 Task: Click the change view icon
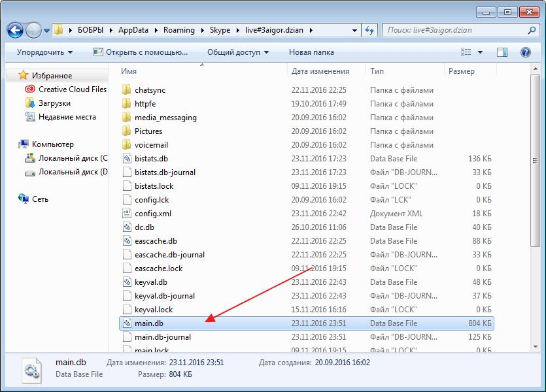pyautogui.click(x=466, y=52)
